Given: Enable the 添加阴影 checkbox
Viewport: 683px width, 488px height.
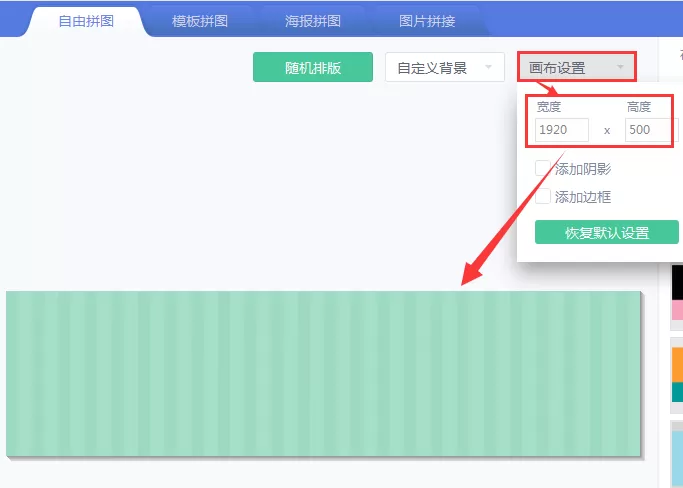Looking at the screenshot, I should [x=543, y=168].
